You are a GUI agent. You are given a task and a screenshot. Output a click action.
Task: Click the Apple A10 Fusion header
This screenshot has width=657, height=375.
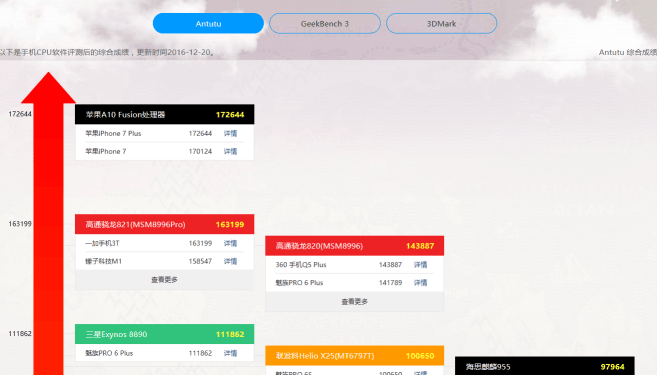(x=164, y=114)
